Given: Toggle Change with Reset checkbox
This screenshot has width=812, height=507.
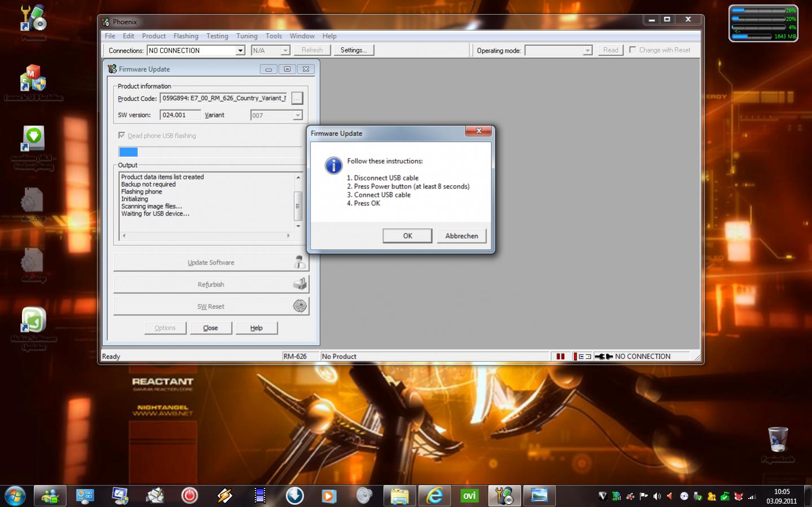Looking at the screenshot, I should click(x=633, y=50).
